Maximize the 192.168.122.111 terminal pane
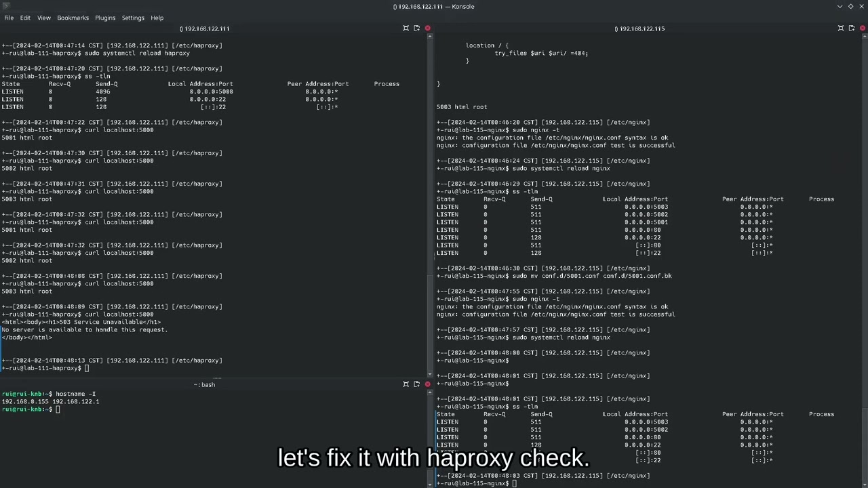The width and height of the screenshot is (868, 488). [x=406, y=28]
